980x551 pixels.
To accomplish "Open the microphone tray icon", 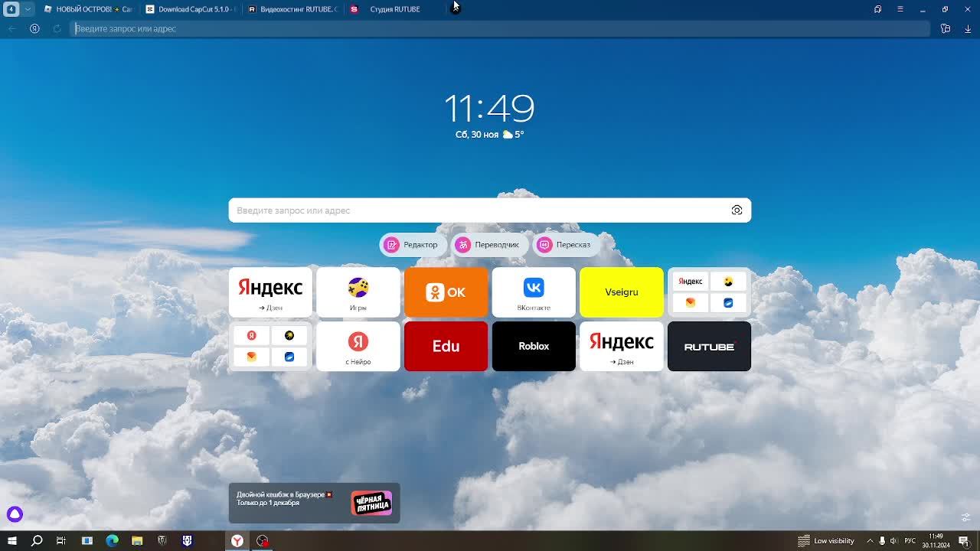I will click(882, 541).
